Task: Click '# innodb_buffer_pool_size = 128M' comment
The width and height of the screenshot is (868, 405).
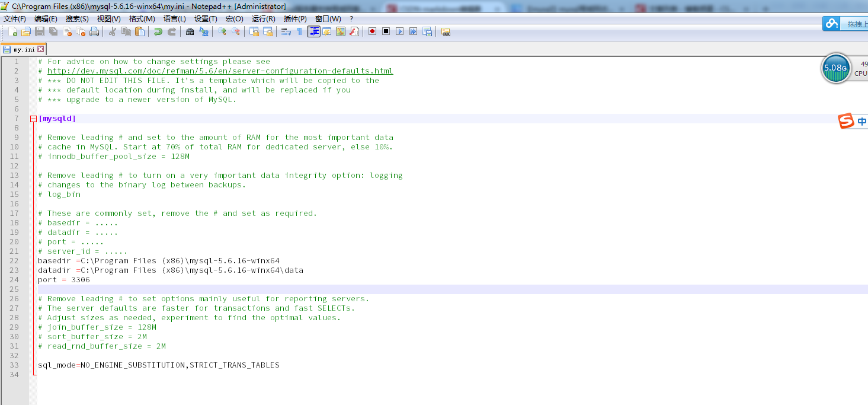Action: pyautogui.click(x=114, y=157)
